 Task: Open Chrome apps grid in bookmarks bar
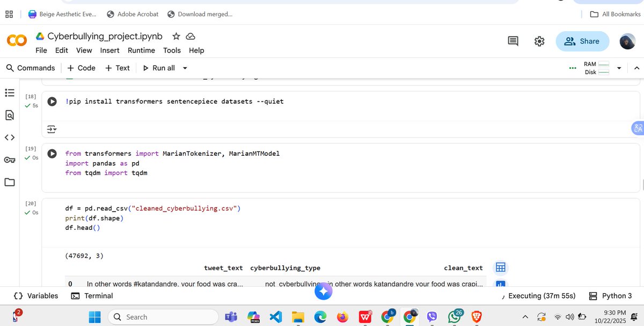click(9, 14)
